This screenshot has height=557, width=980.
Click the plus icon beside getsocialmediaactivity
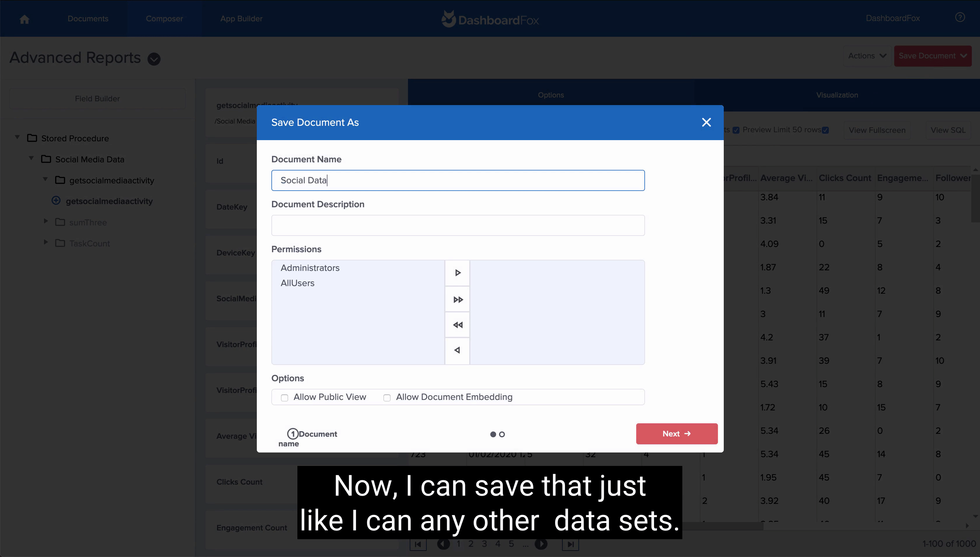[x=56, y=201]
